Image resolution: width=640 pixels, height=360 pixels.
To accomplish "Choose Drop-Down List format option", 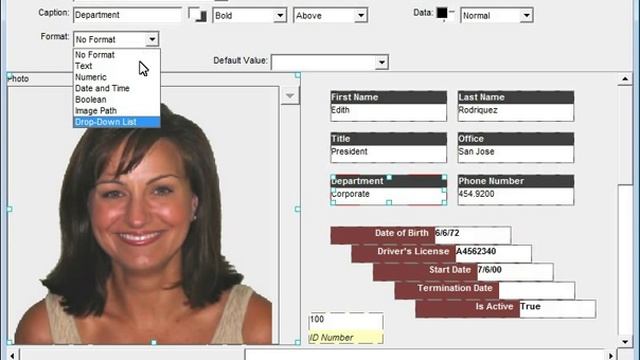I will tap(117, 122).
